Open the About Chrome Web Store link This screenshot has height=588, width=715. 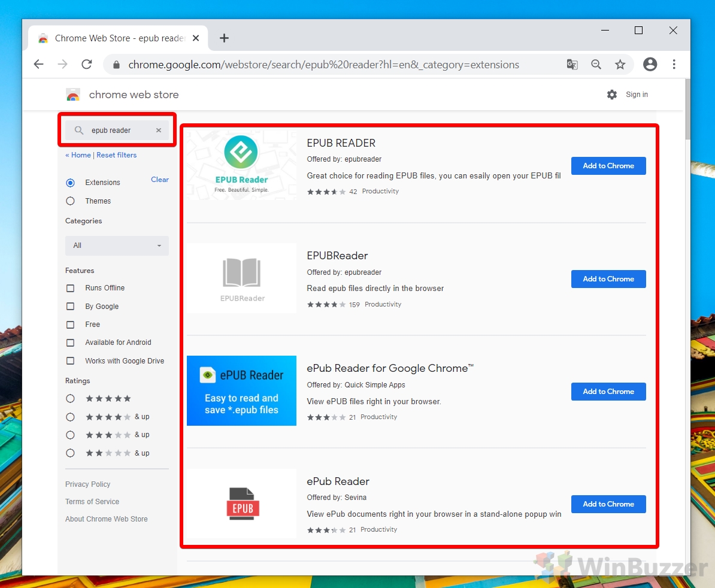pyautogui.click(x=106, y=519)
